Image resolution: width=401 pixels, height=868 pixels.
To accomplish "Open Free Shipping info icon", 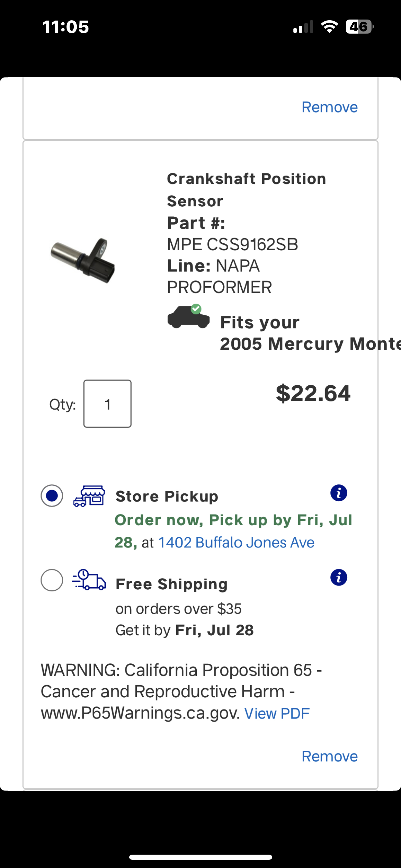I will coord(339,578).
